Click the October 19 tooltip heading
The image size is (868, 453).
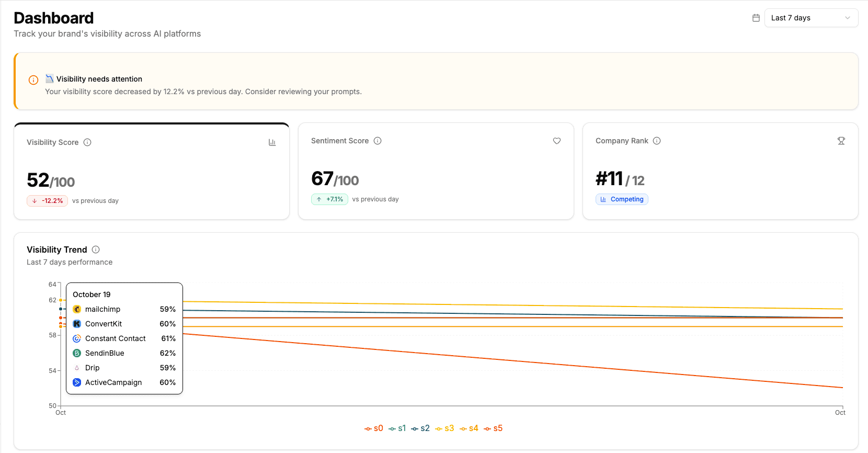pos(92,295)
